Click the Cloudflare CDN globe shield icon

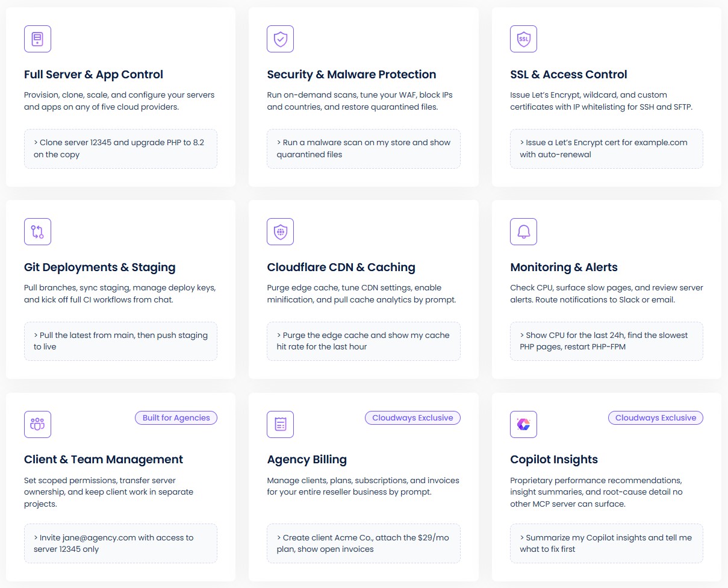[280, 231]
